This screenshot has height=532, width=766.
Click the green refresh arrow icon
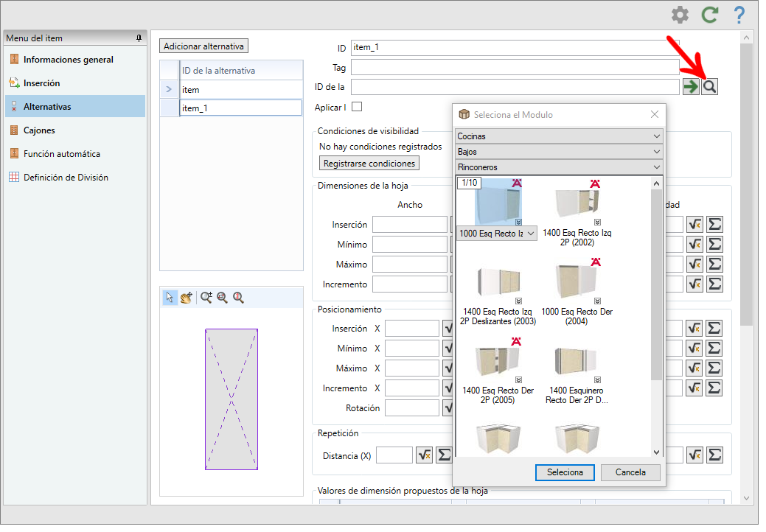pos(709,15)
